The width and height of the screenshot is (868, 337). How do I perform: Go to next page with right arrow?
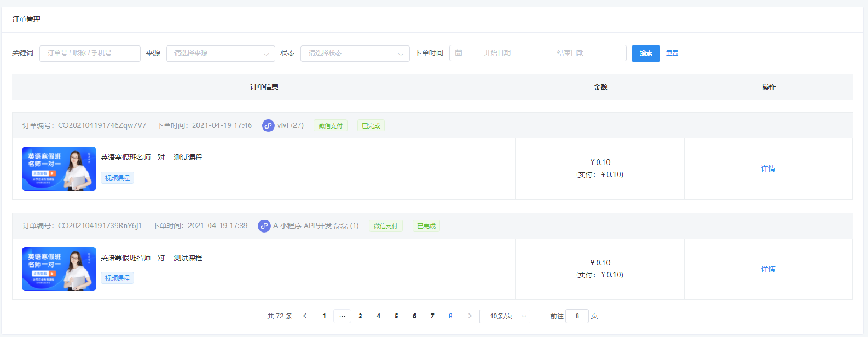pyautogui.click(x=470, y=316)
